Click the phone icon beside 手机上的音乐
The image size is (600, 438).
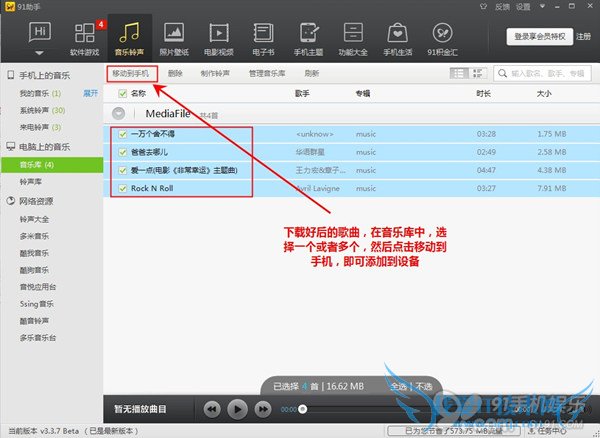tap(11, 75)
